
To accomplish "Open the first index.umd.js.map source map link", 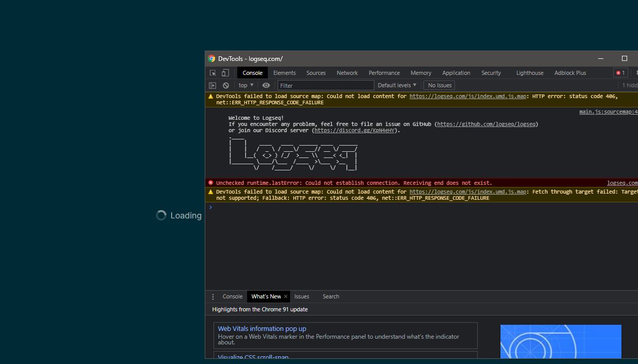I will tap(468, 96).
